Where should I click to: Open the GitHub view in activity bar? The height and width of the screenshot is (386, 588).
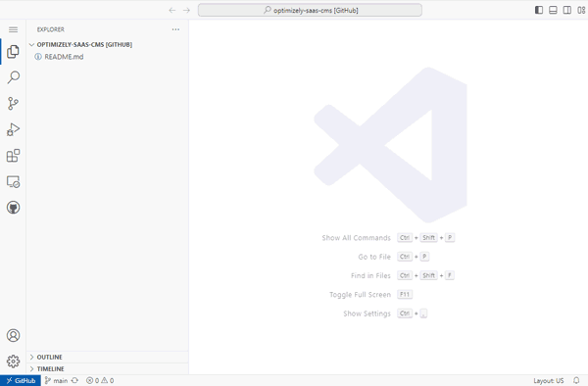pyautogui.click(x=13, y=208)
